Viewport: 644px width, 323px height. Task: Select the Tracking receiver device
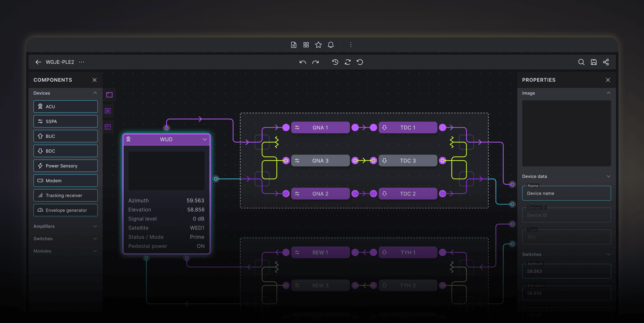[x=65, y=195]
